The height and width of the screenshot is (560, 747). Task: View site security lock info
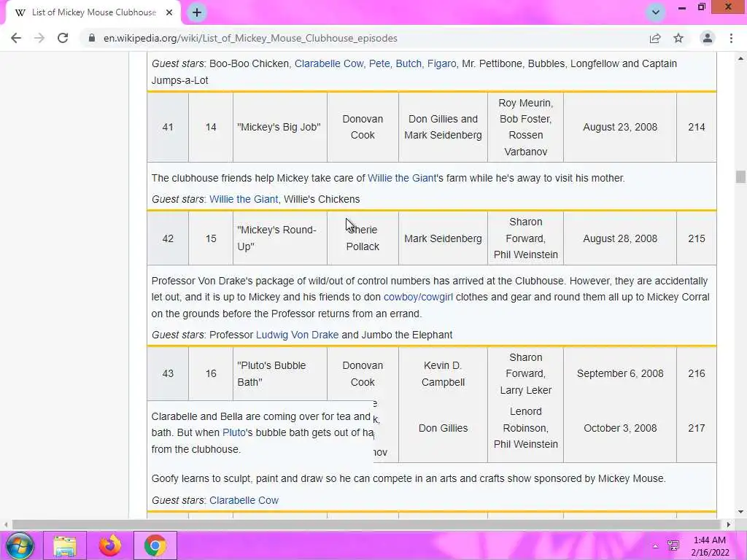pos(91,38)
